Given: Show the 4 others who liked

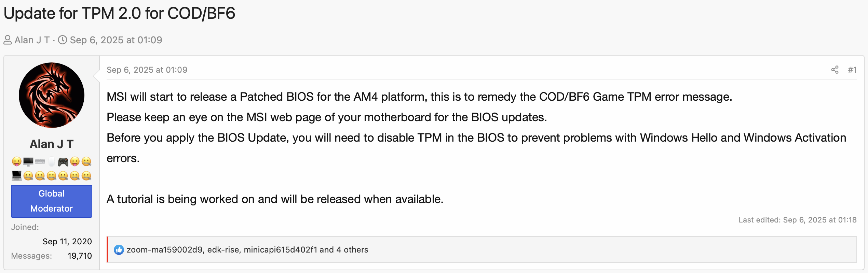Looking at the screenshot, I should tap(352, 250).
